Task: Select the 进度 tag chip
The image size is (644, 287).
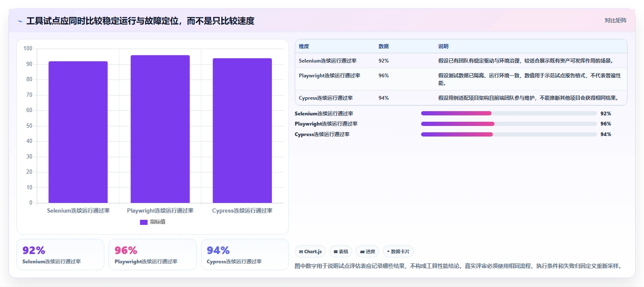Action: (367, 251)
